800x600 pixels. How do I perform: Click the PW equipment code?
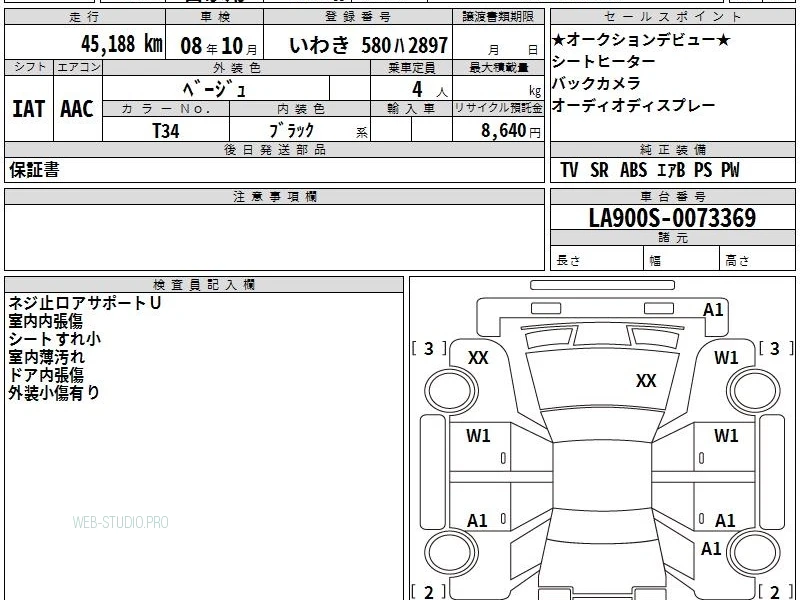[730, 170]
